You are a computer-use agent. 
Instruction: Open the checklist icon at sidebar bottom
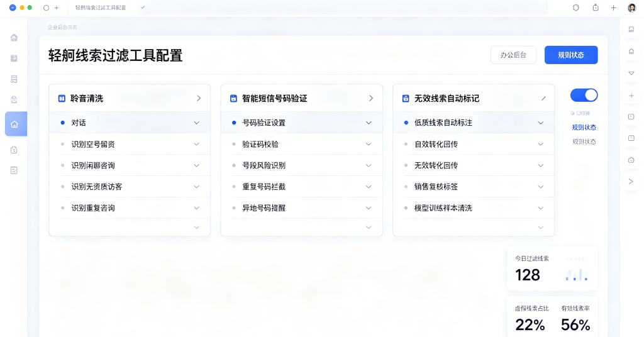(x=14, y=170)
